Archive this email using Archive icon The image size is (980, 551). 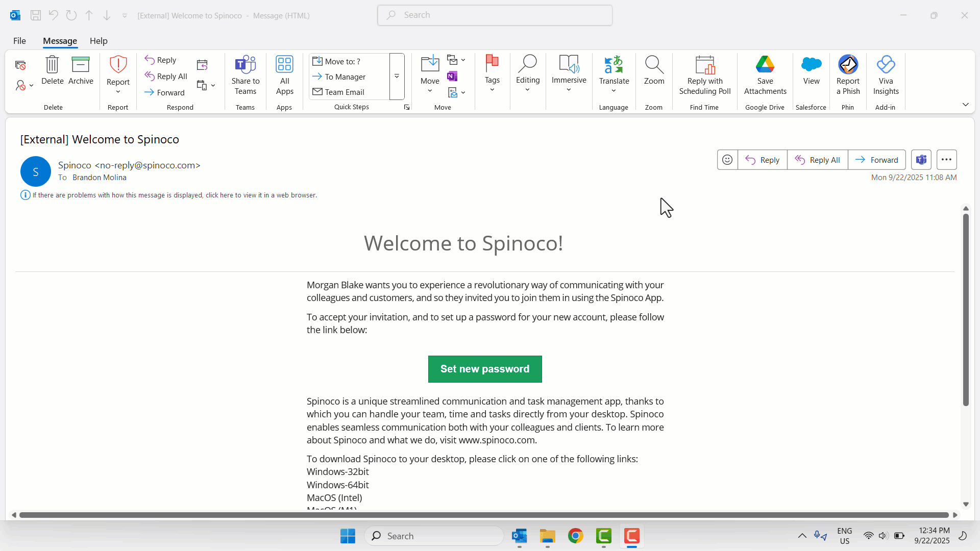pos(81,65)
